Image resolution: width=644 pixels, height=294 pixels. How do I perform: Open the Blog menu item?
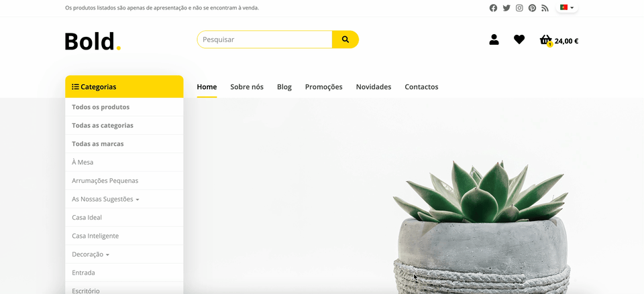(x=284, y=86)
